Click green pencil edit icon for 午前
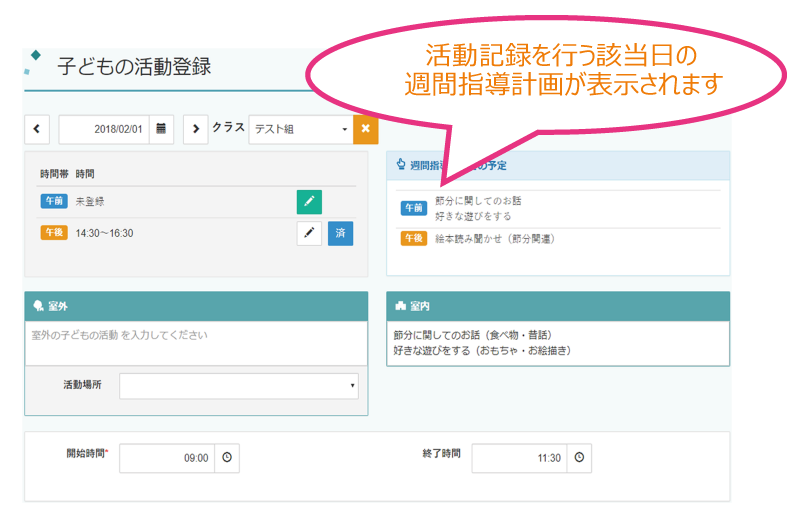This screenshot has width=800, height=526. pos(309,202)
